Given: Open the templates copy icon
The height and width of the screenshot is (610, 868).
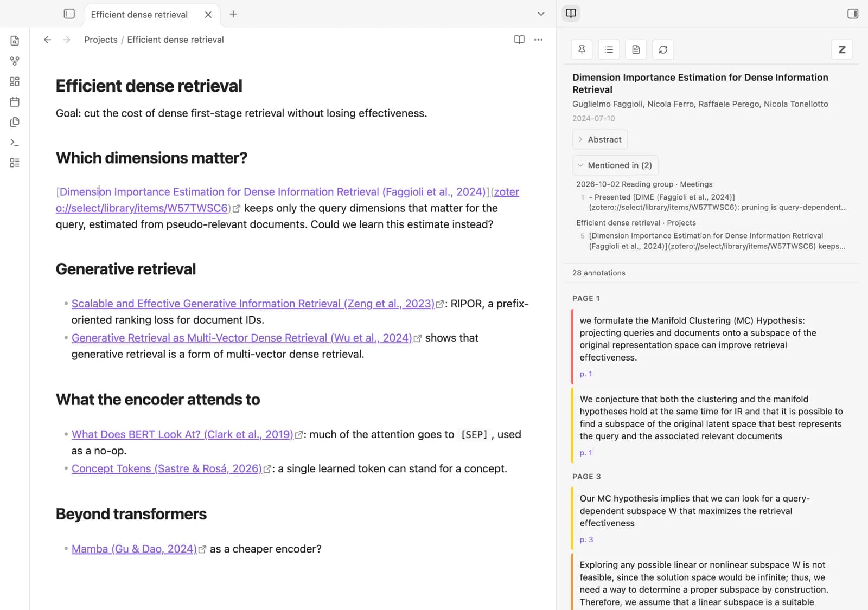Looking at the screenshot, I should click(x=15, y=122).
